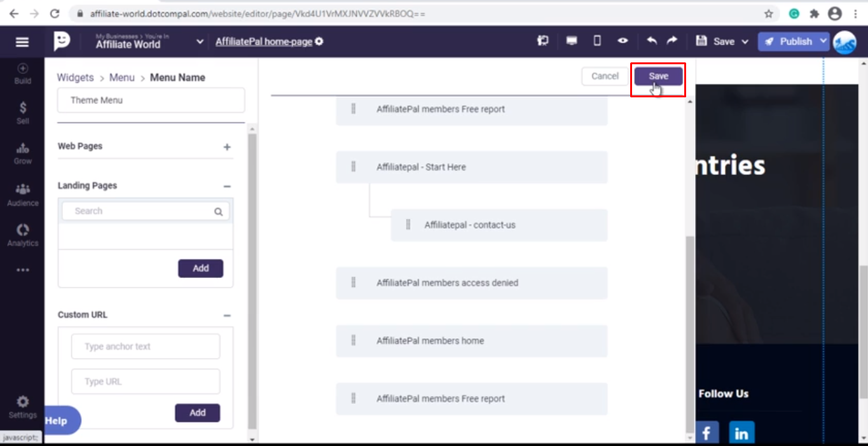Undo the last editor action
Image resolution: width=868 pixels, height=446 pixels.
click(x=652, y=41)
